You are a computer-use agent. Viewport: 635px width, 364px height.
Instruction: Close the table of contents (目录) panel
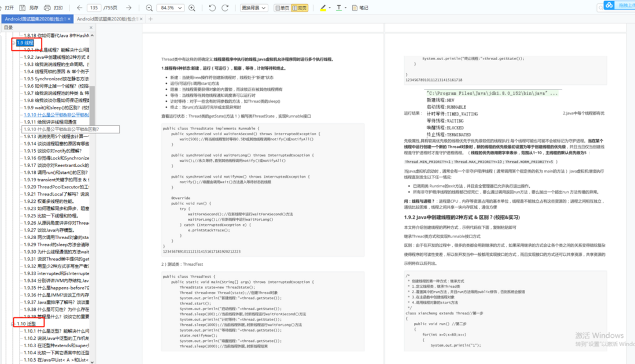point(91,28)
